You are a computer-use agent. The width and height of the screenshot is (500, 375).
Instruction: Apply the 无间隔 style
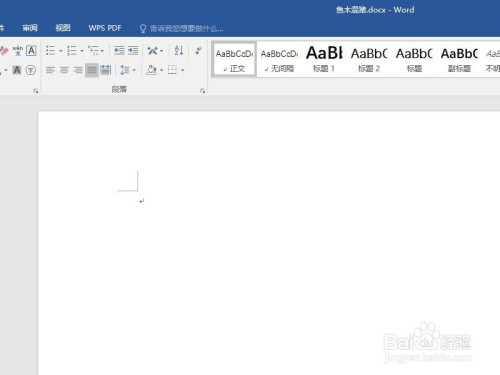pos(279,59)
